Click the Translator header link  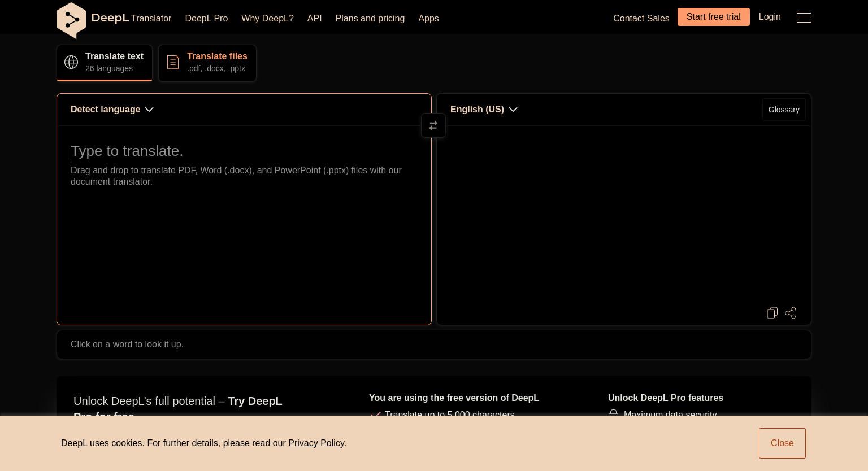click(151, 18)
